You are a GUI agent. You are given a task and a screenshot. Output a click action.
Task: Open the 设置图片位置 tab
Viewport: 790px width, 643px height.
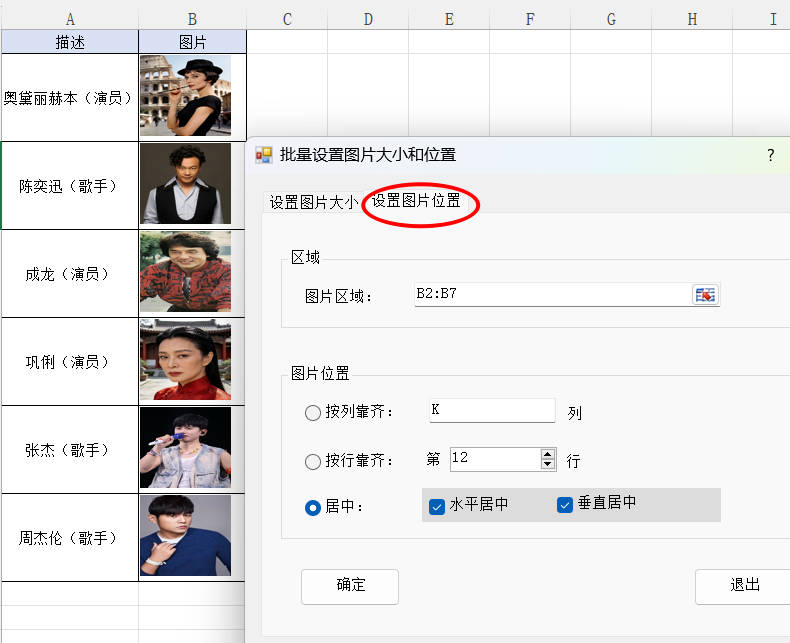(417, 201)
